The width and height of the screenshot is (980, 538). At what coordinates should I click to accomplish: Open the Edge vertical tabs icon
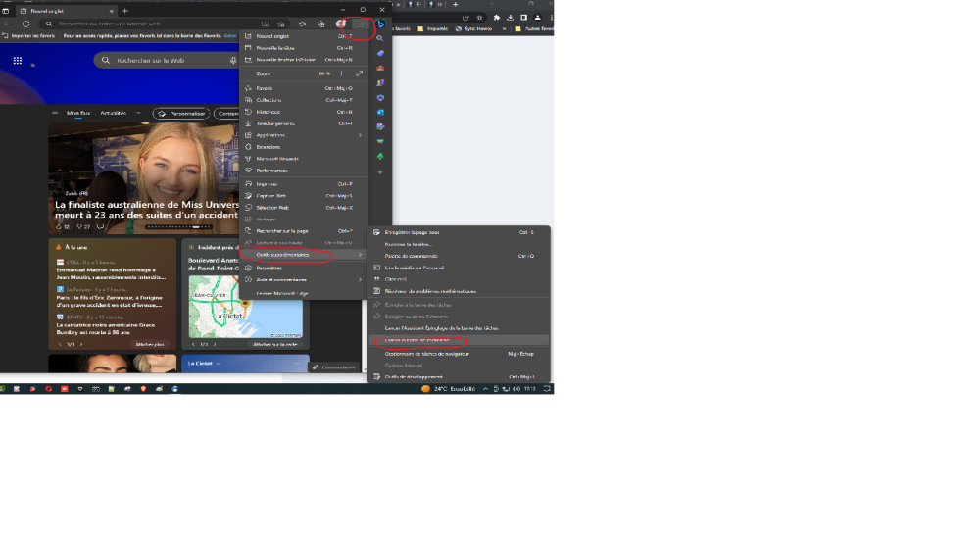tap(6, 11)
